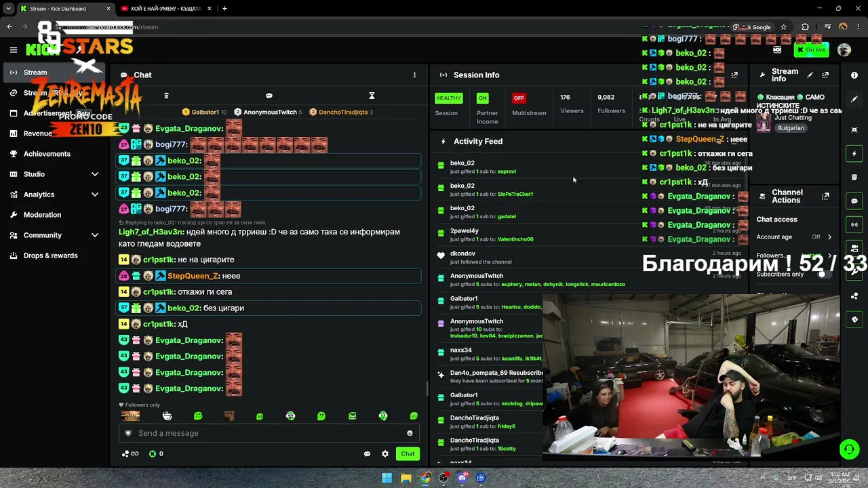Open Discord from the taskbar

(462, 478)
